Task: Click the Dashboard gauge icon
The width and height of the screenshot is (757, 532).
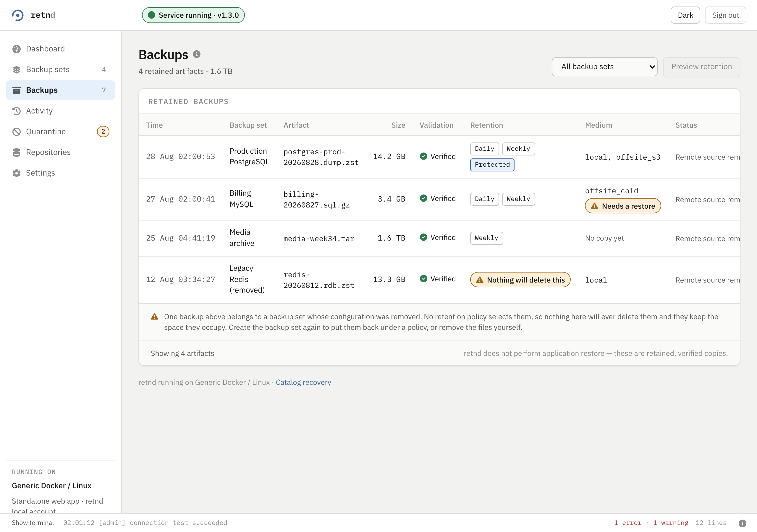Action: pyautogui.click(x=17, y=49)
